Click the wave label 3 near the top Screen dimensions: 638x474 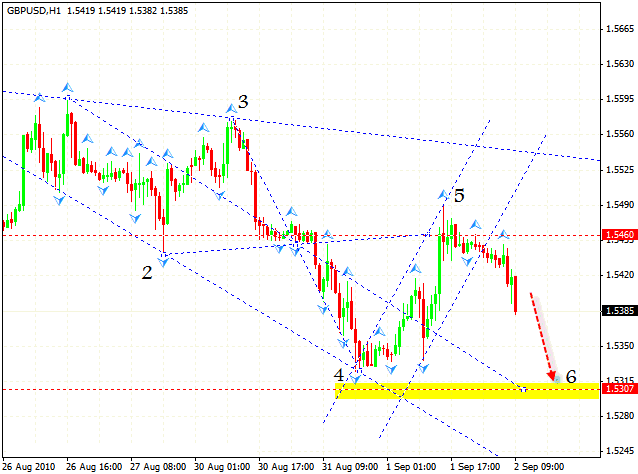click(x=243, y=102)
